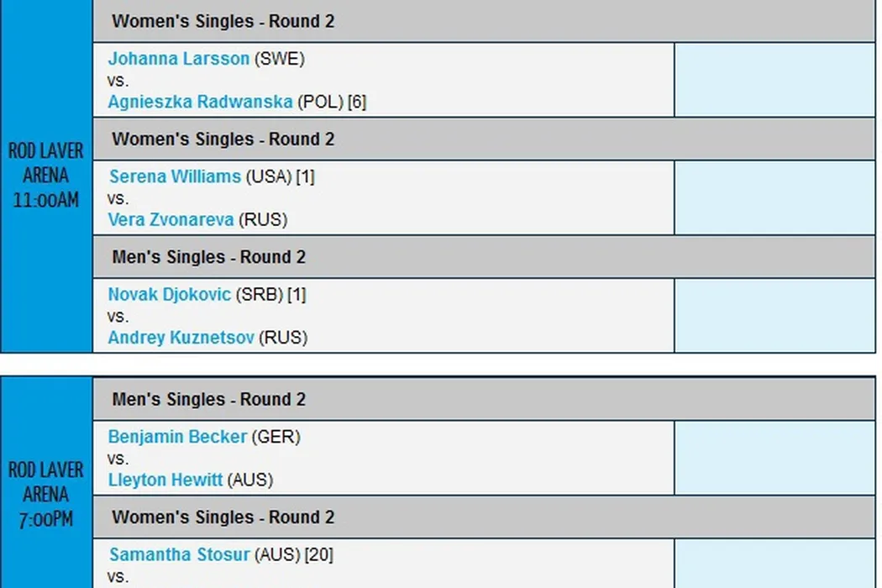This screenshot has width=882, height=588.
Task: Click Men's Singles header above Benjamin Becker
Action: click(x=208, y=400)
